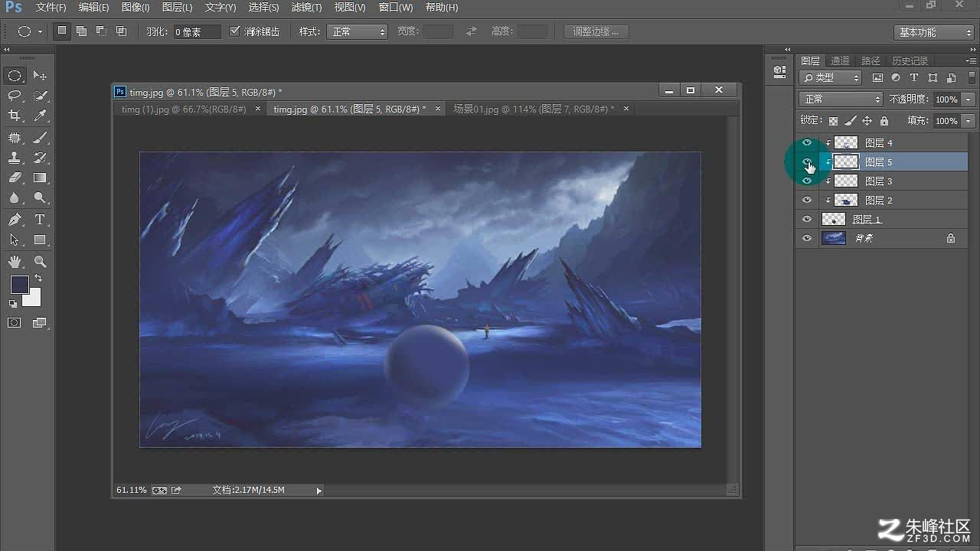This screenshot has width=980, height=551.
Task: Filter layers by adjustment layer type
Action: click(896, 78)
